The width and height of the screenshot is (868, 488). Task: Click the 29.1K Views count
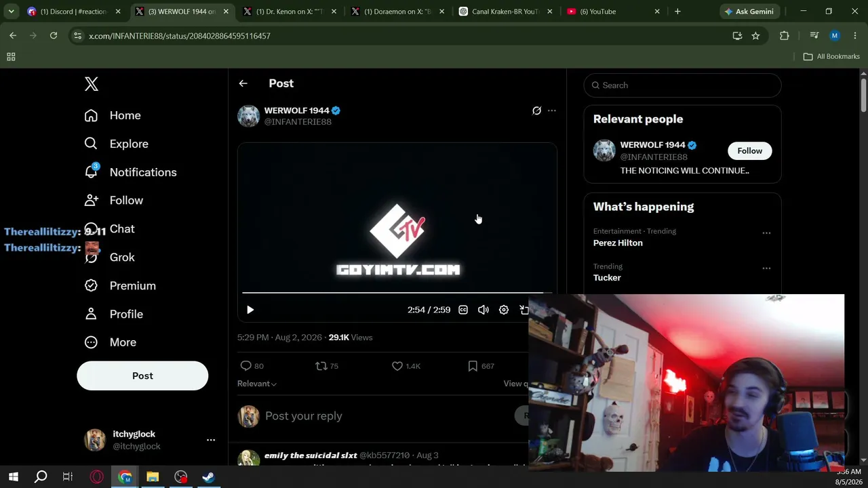point(351,338)
